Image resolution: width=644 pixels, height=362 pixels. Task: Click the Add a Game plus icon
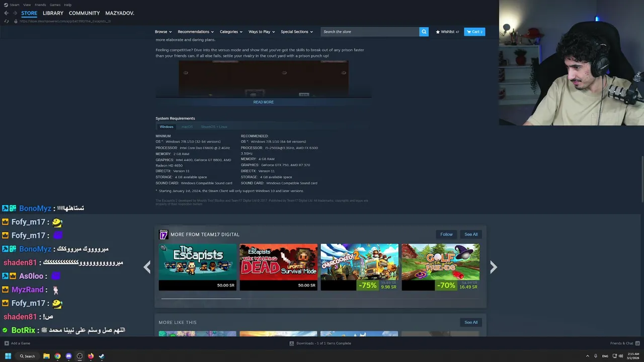point(7,343)
